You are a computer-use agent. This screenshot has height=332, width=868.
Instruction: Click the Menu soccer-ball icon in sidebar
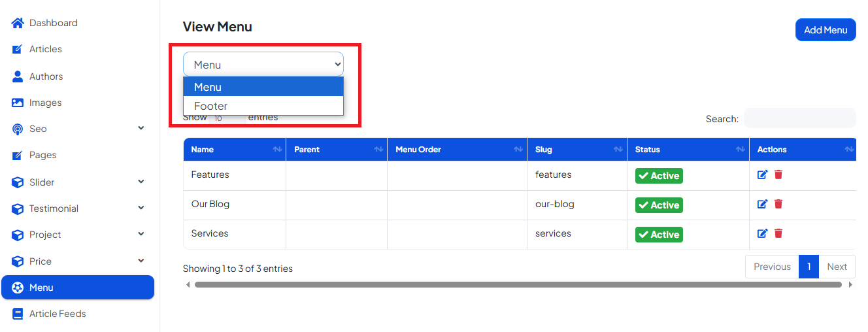pos(18,288)
